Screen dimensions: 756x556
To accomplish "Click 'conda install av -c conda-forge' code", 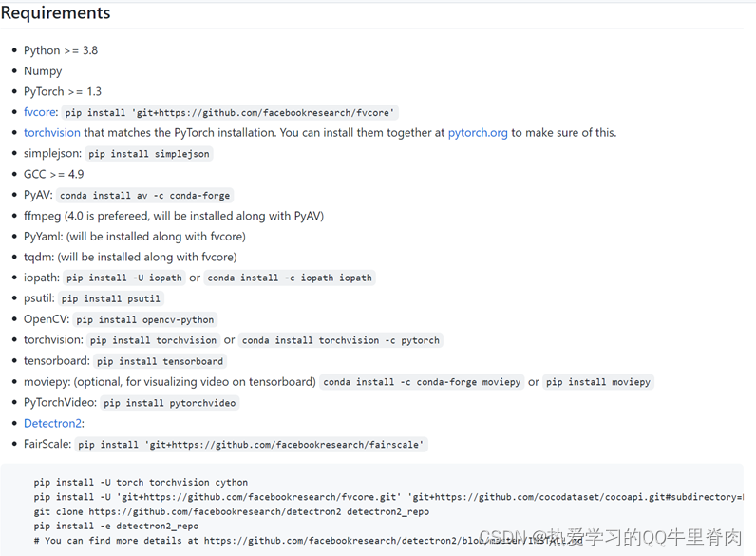I will point(144,196).
